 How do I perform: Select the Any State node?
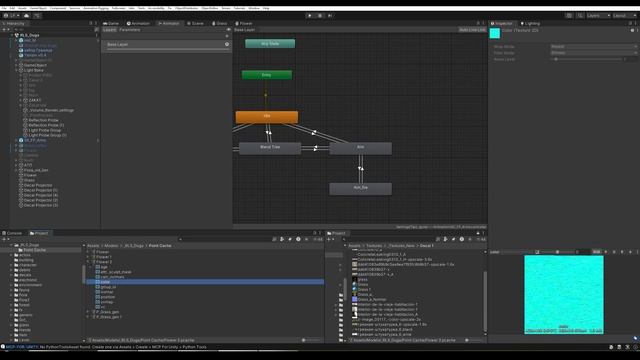coord(270,43)
